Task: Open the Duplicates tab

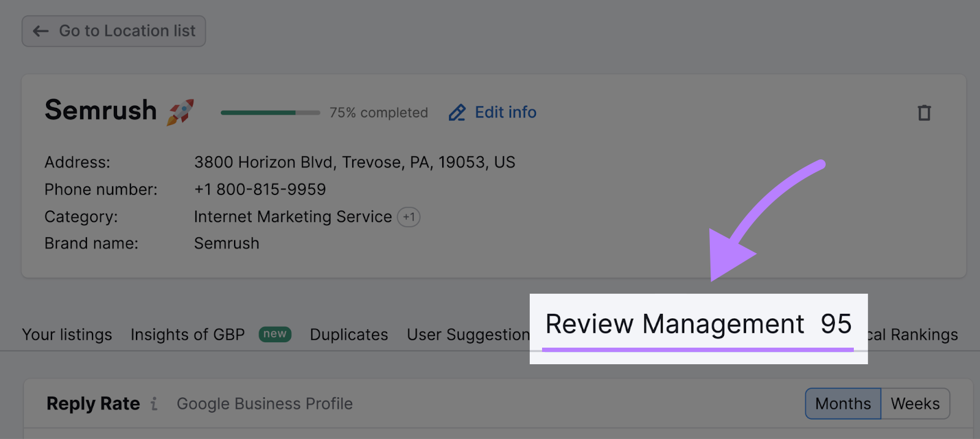Action: 349,335
